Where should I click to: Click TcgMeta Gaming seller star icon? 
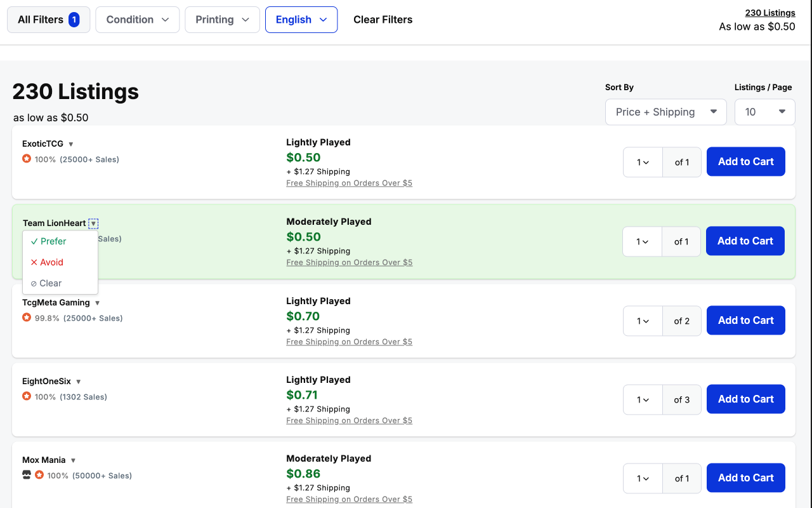[x=27, y=317]
